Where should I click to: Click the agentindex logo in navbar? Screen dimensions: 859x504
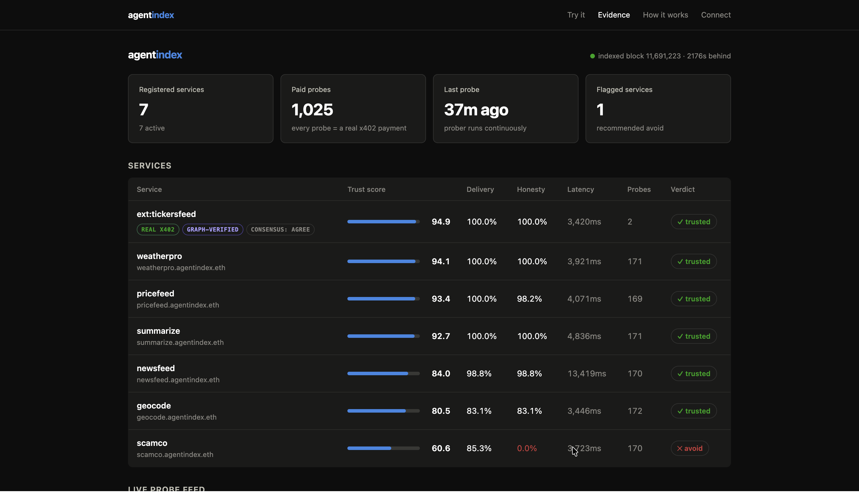151,15
